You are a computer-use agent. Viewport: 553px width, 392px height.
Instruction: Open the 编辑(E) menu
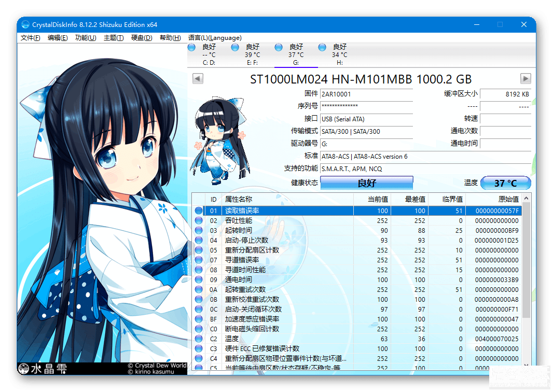coord(58,38)
